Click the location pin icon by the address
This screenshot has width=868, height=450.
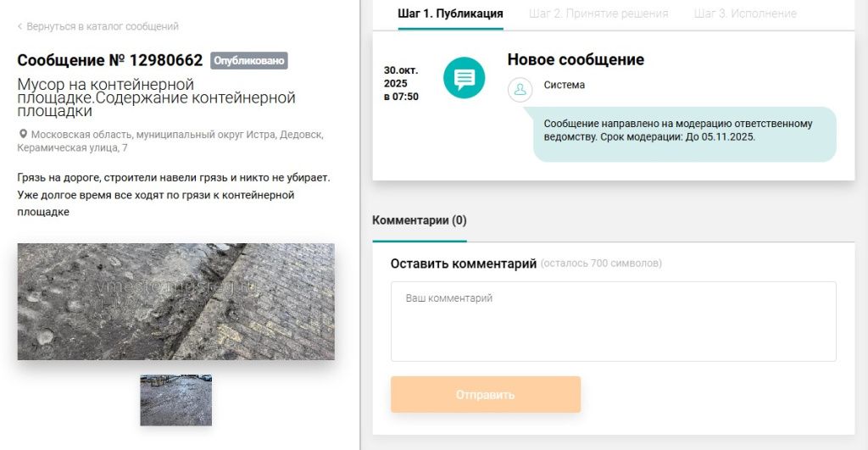[x=22, y=135]
